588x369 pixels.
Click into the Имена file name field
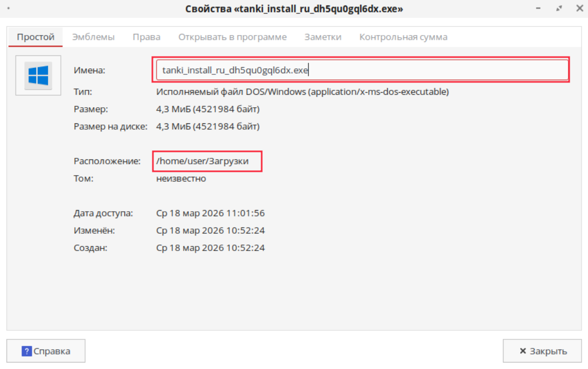click(x=360, y=70)
